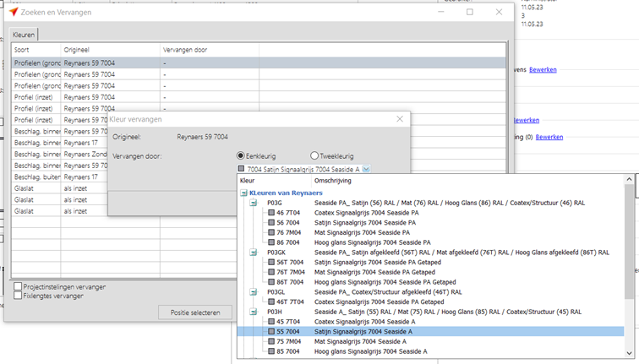639x364 pixels.
Task: Pick swatch icon of 56T 7004 row
Action: [x=271, y=262]
